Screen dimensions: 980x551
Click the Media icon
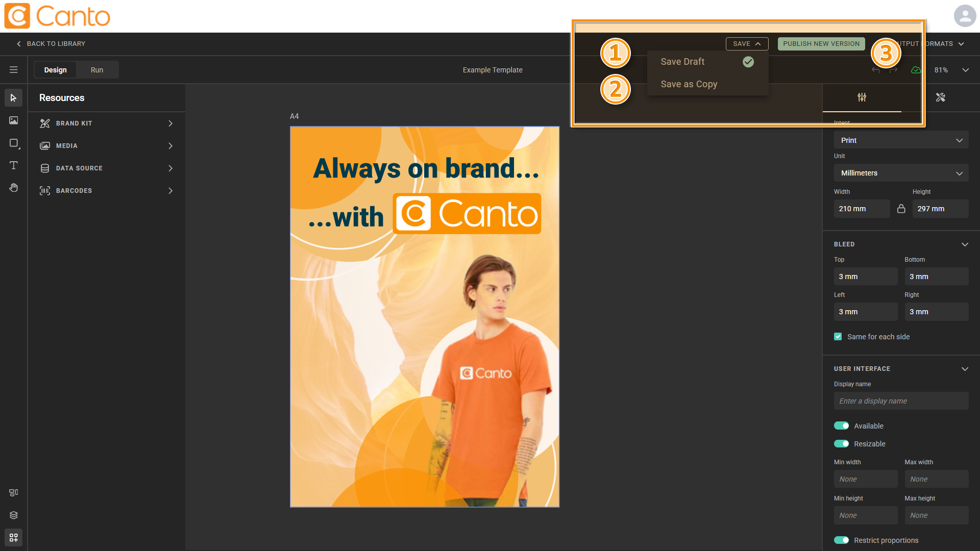[45, 146]
